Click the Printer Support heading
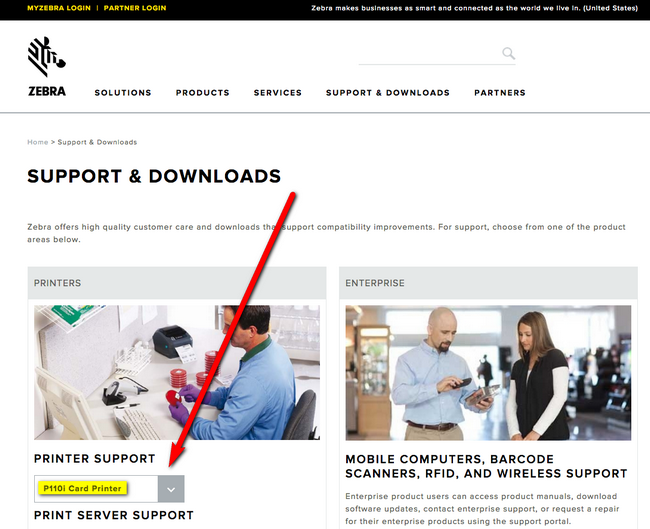This screenshot has height=529, width=650. point(95,459)
